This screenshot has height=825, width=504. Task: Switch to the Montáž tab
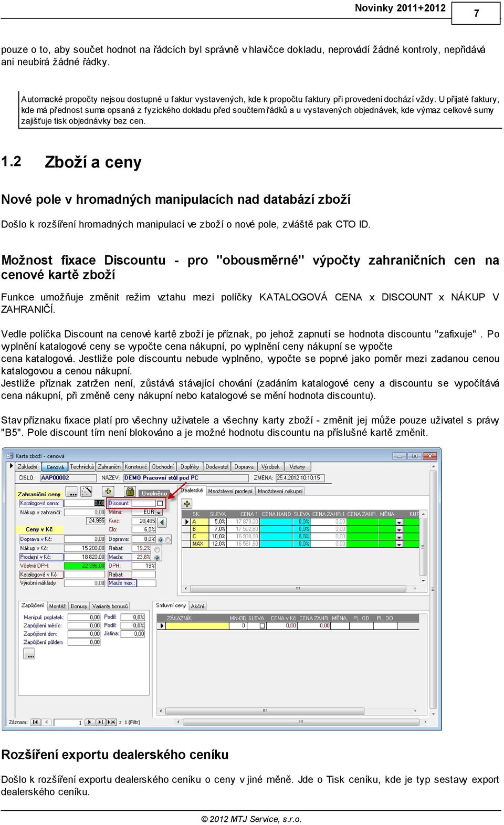tap(58, 606)
